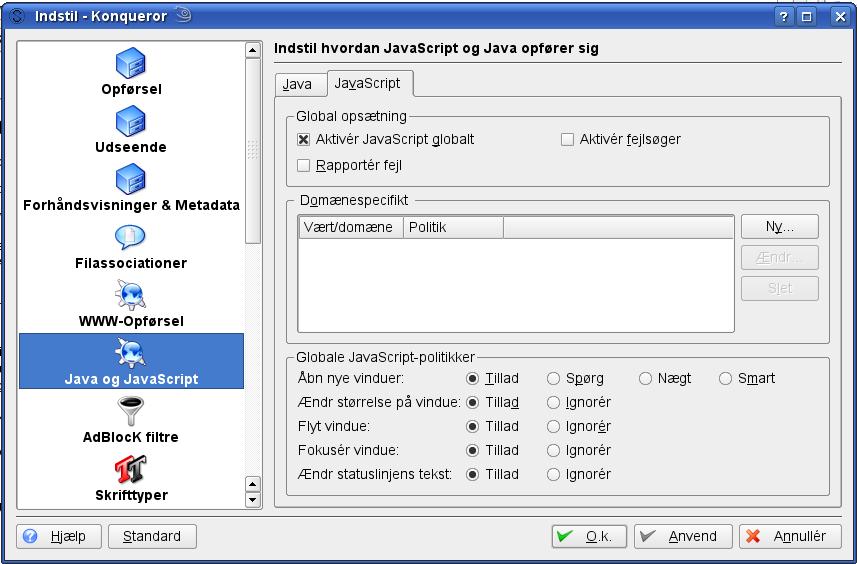Open the Opførsel settings icon
857x564 pixels.
coord(131,63)
